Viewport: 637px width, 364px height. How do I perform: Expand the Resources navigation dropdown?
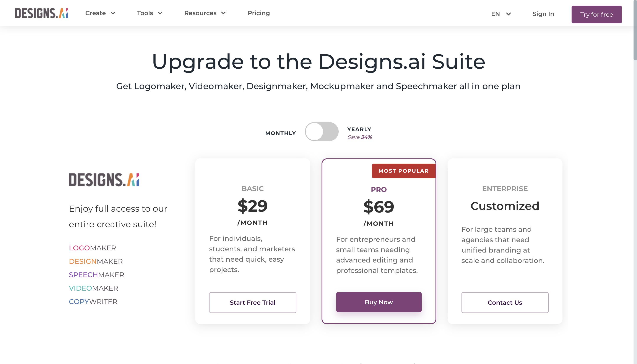click(x=204, y=13)
